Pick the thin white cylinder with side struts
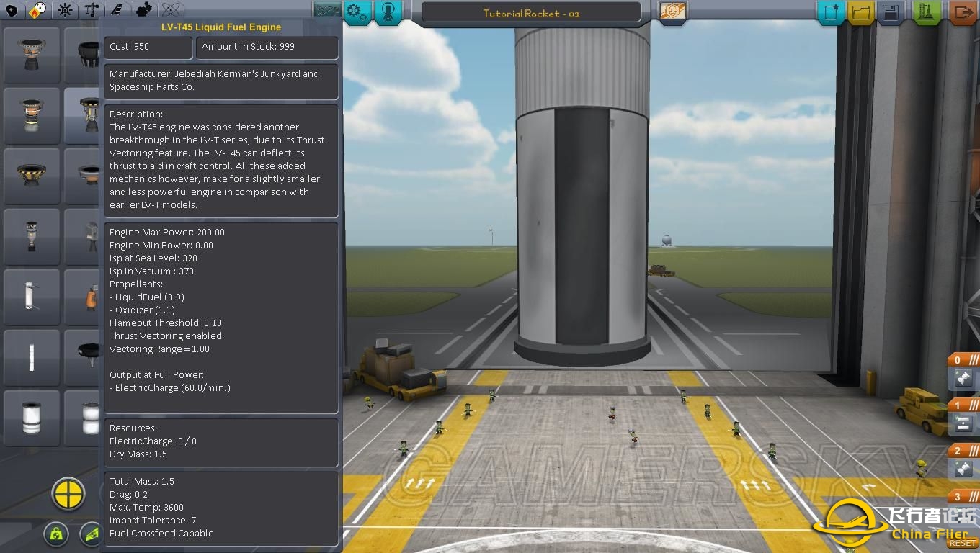 pos(32,297)
